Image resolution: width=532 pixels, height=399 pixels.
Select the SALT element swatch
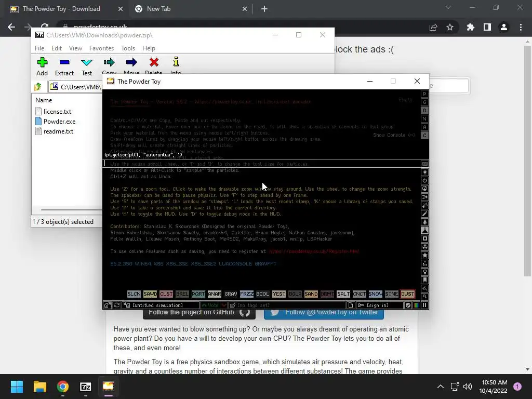[x=343, y=294]
